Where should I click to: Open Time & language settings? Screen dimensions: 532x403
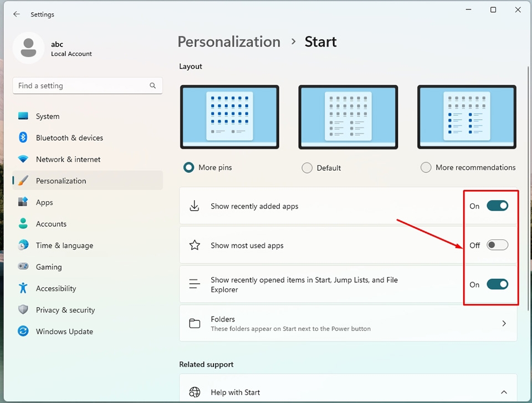point(88,245)
